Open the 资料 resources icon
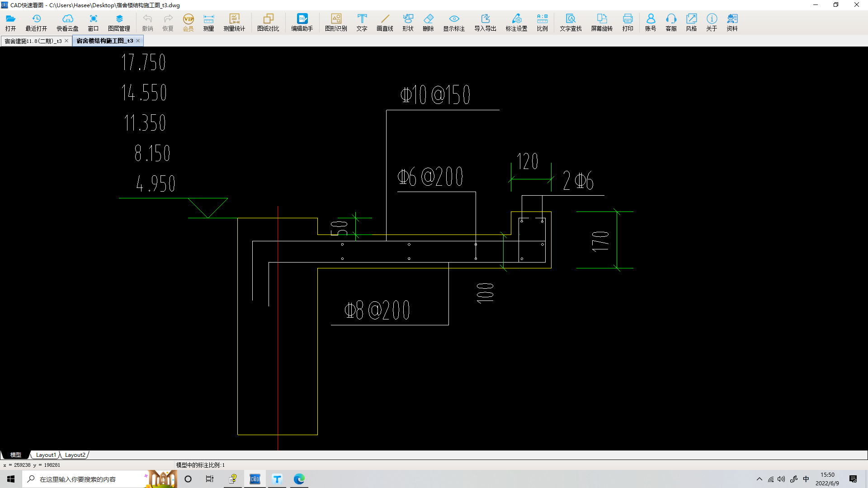868x488 pixels. point(732,22)
